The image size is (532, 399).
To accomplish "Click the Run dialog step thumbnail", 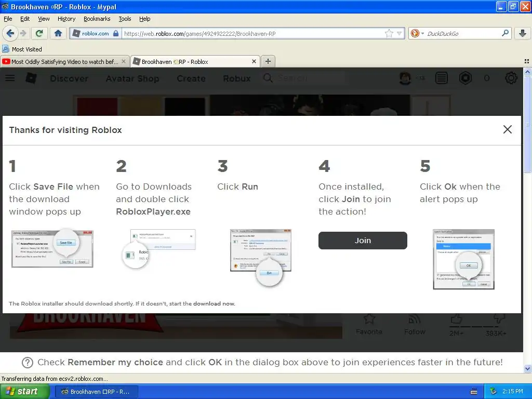I will click(261, 257).
